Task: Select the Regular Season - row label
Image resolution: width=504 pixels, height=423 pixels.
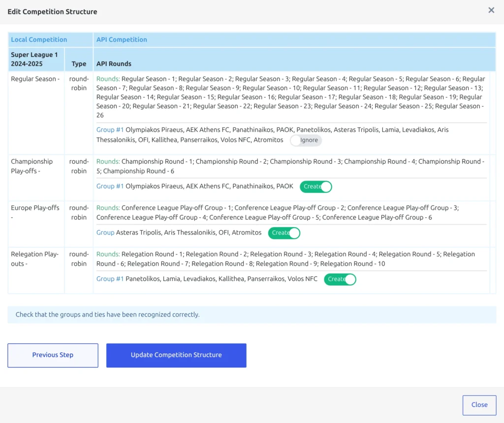Action: click(35, 79)
